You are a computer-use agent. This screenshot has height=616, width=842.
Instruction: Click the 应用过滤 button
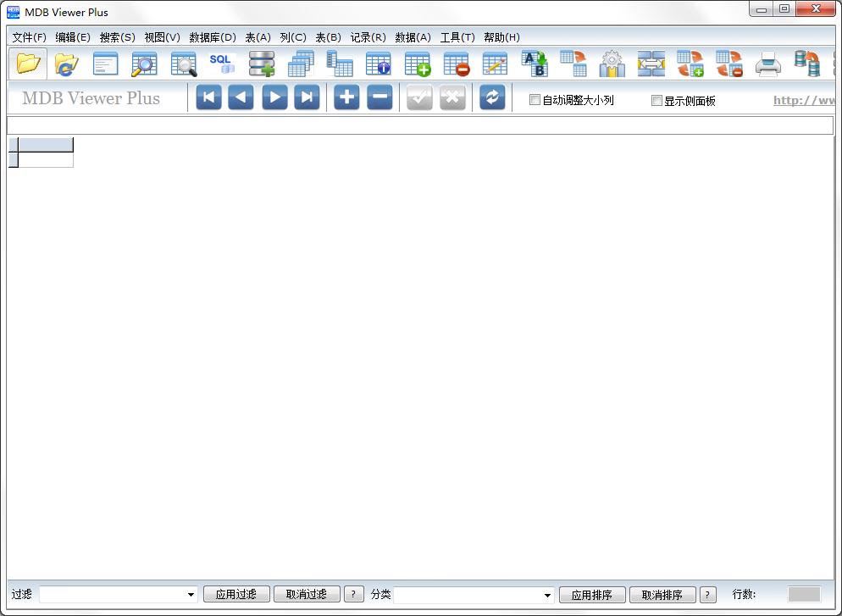236,594
